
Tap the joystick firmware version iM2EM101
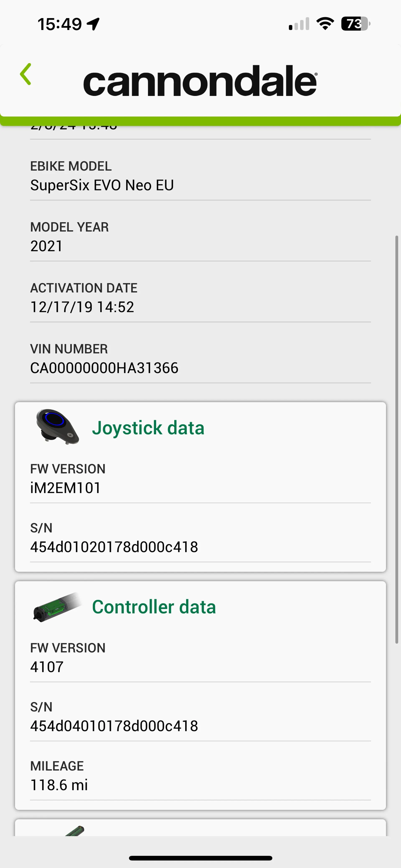[66, 488]
